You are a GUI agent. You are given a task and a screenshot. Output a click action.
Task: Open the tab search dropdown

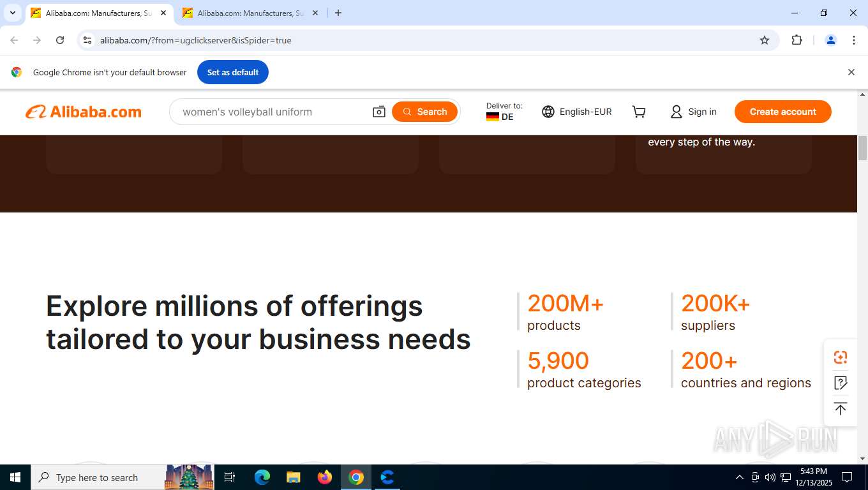[12, 13]
